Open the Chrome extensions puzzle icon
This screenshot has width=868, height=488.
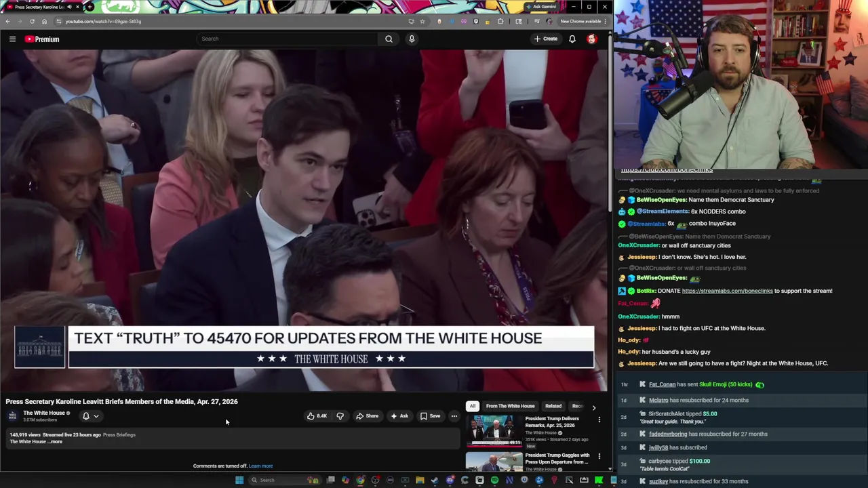pyautogui.click(x=500, y=21)
